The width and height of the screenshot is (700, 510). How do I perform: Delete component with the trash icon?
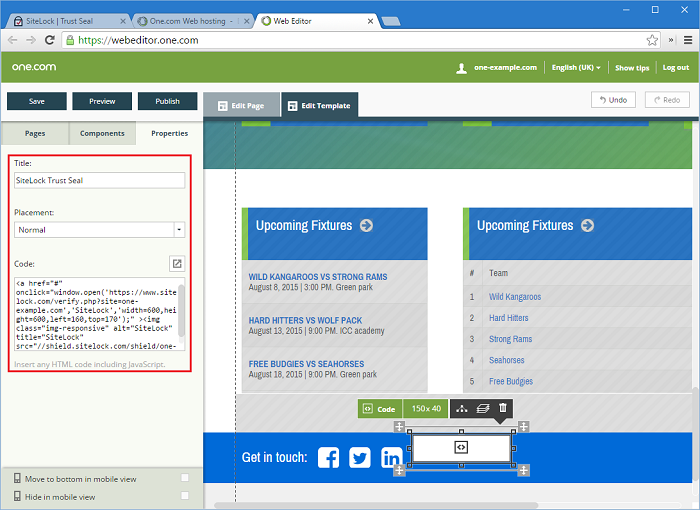[503, 408]
